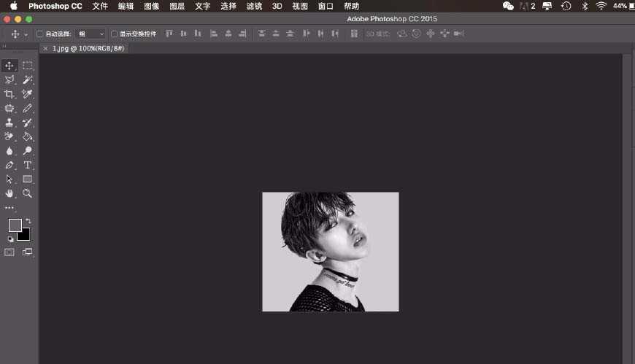Activate the Type (T) tool
The width and height of the screenshot is (635, 364).
point(28,165)
